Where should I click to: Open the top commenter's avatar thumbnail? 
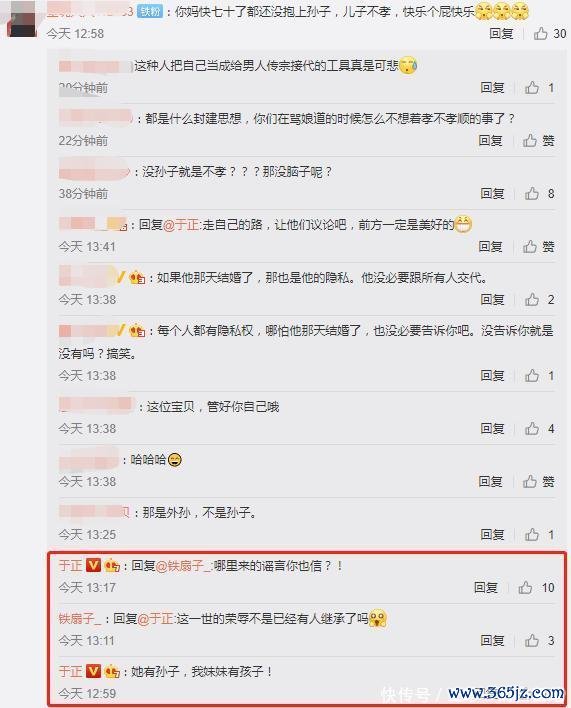(x=20, y=18)
